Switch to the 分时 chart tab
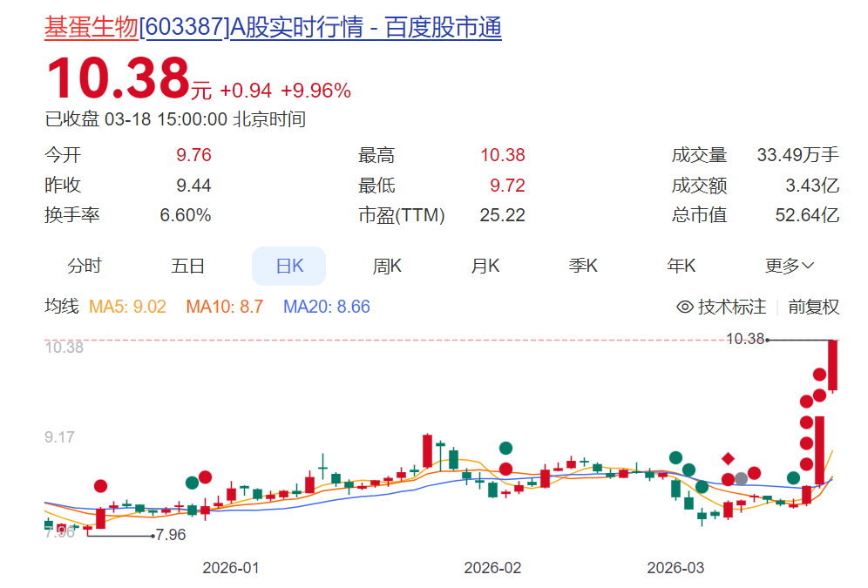 pos(84,266)
